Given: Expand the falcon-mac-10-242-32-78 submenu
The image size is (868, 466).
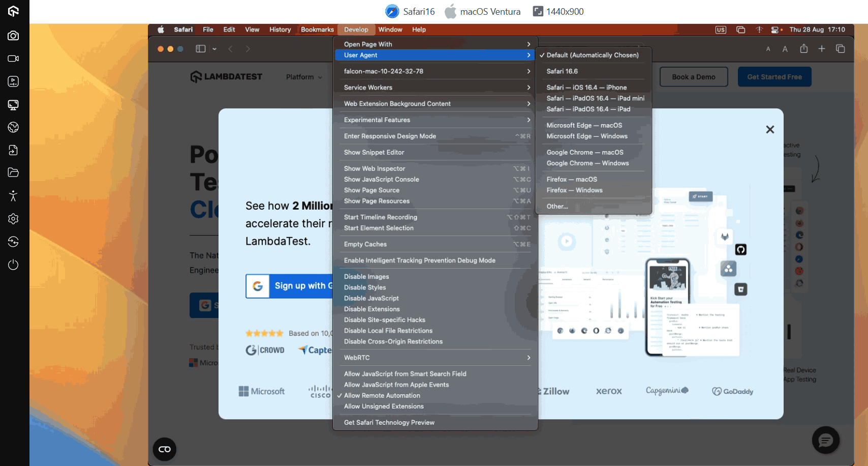Looking at the screenshot, I should point(435,71).
